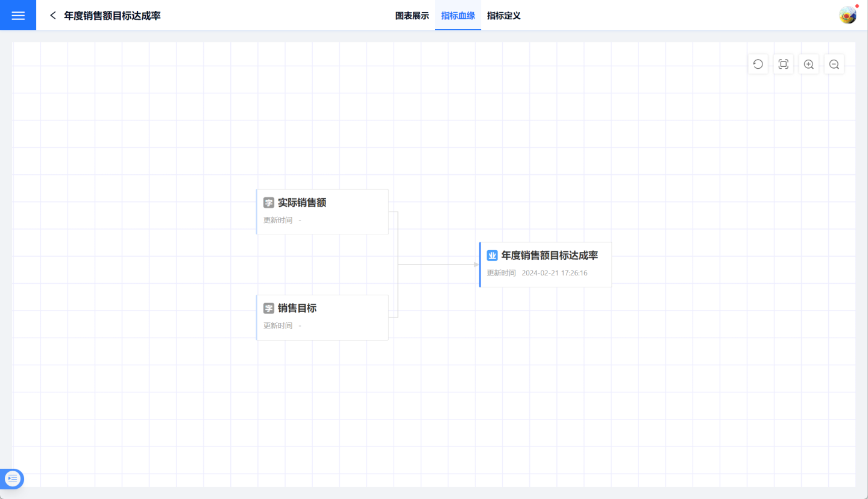
Task: Zoom in on the lineage canvas
Action: pos(809,64)
